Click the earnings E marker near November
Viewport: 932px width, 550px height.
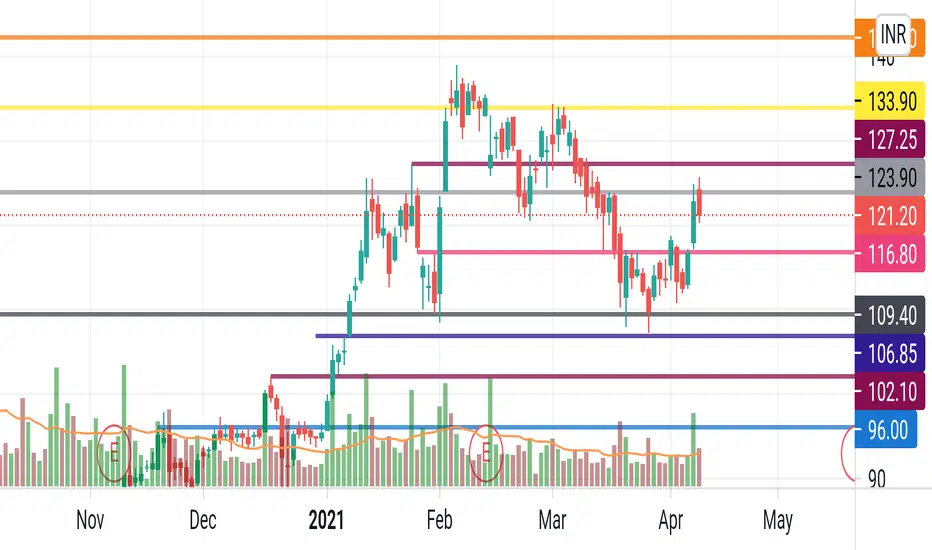[x=114, y=453]
